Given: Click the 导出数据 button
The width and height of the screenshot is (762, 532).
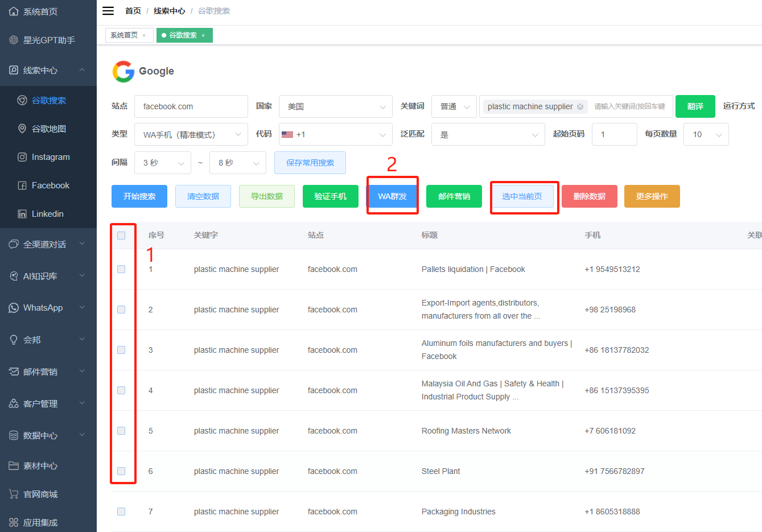Looking at the screenshot, I should 267,196.
